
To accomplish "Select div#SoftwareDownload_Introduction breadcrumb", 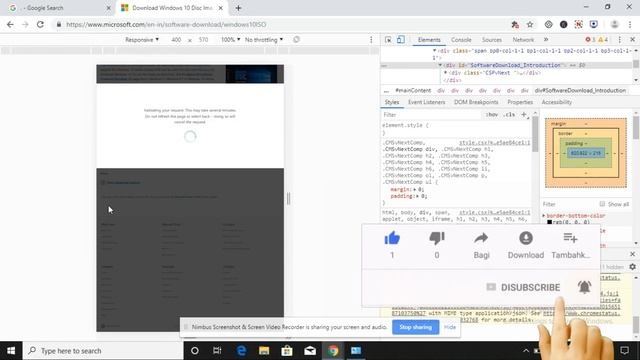I will tap(580, 90).
